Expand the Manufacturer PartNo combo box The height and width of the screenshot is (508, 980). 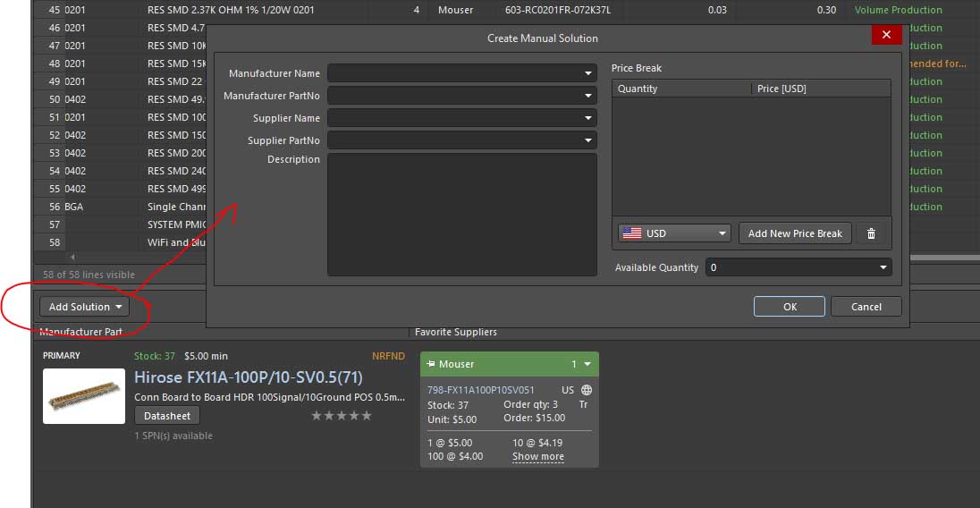coord(588,96)
